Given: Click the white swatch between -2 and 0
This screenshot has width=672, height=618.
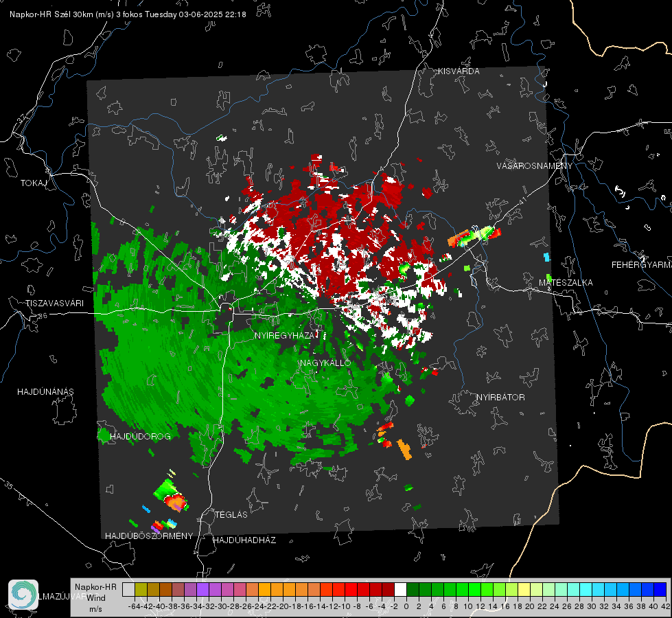Looking at the screenshot, I should pyautogui.click(x=400, y=589).
